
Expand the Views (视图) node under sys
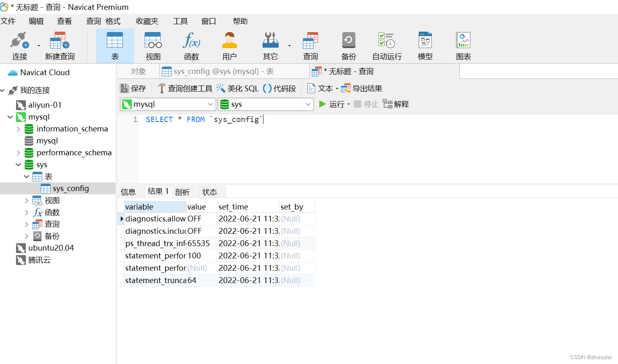click(27, 200)
